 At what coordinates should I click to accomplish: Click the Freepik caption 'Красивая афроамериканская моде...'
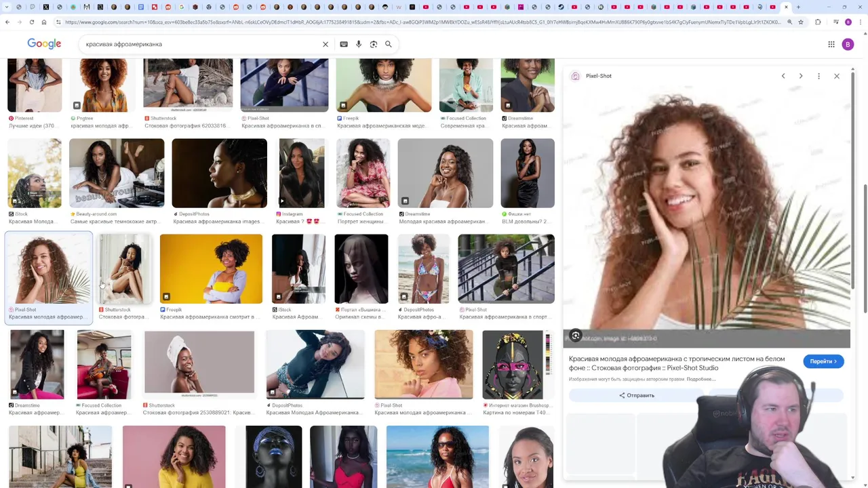tap(382, 126)
